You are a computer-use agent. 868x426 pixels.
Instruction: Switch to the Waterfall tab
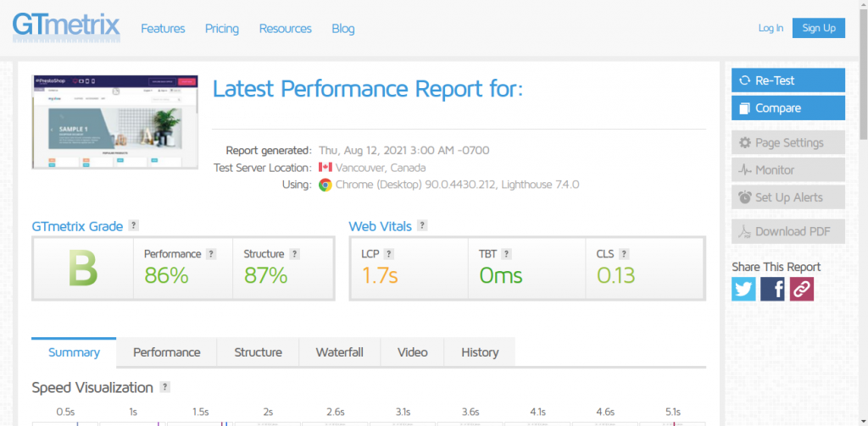point(339,352)
